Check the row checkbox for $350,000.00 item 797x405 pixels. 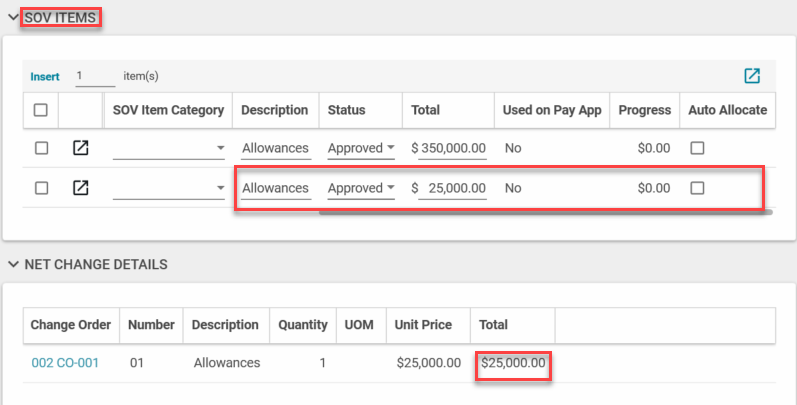point(41,148)
